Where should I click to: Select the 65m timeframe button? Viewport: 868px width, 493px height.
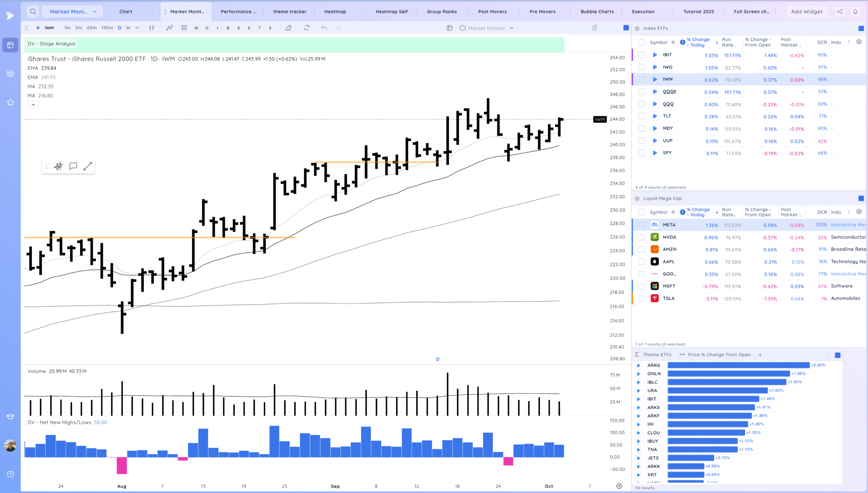92,28
